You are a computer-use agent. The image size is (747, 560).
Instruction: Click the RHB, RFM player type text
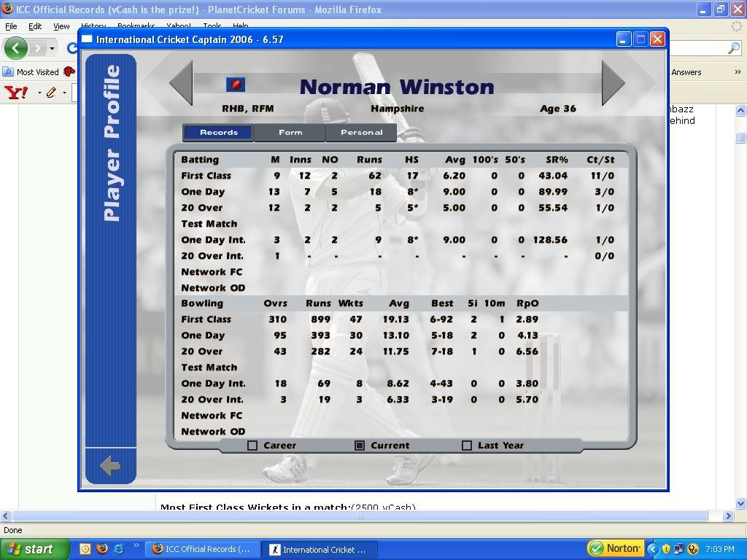point(248,109)
